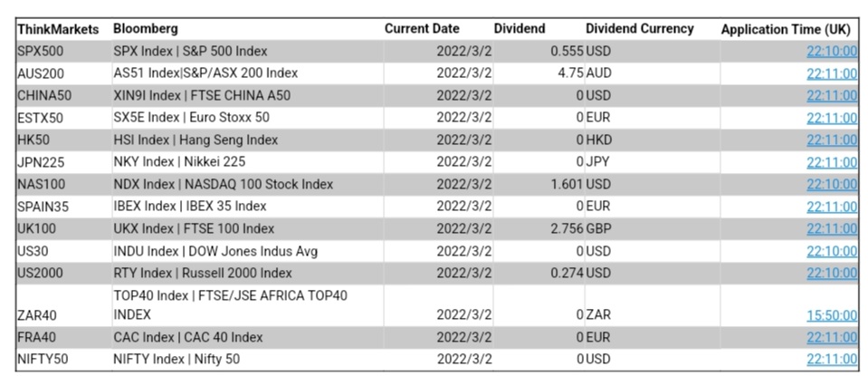Click the FRA40 application time link
This screenshot has width=868, height=376.
[x=831, y=337]
